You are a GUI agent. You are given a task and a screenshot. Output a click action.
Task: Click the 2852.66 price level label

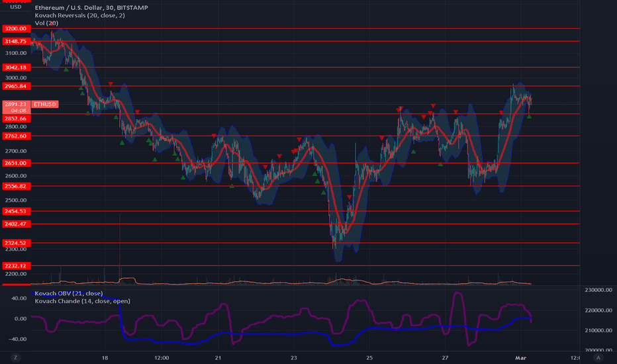[16, 118]
